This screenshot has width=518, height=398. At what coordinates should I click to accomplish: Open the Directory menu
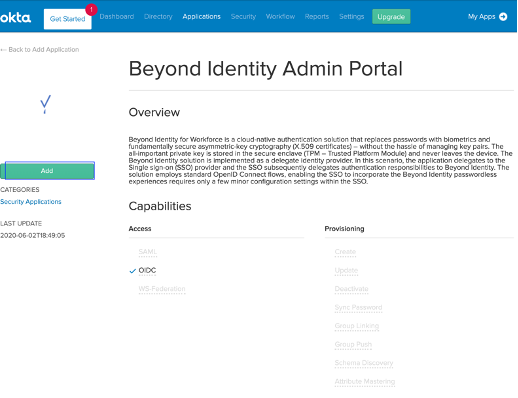(x=158, y=16)
